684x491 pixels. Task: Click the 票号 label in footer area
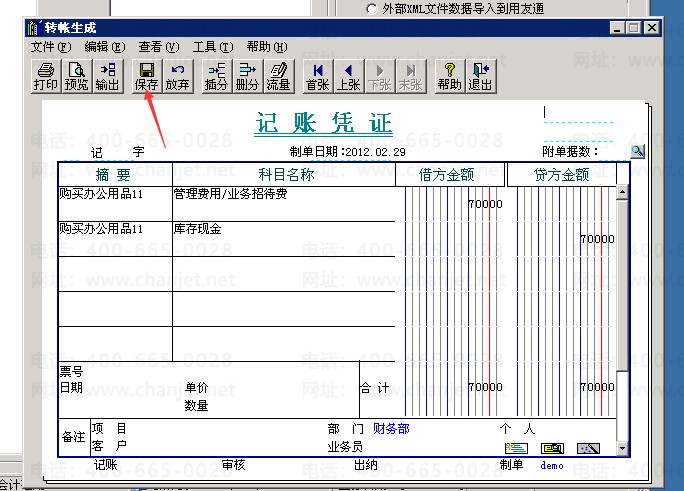[71, 372]
